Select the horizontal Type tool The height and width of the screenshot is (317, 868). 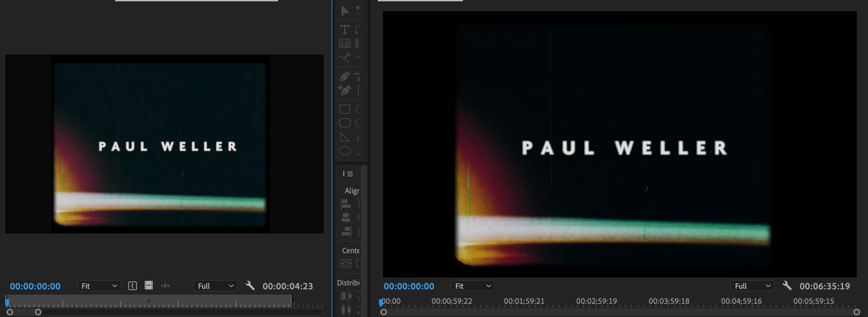click(x=345, y=30)
